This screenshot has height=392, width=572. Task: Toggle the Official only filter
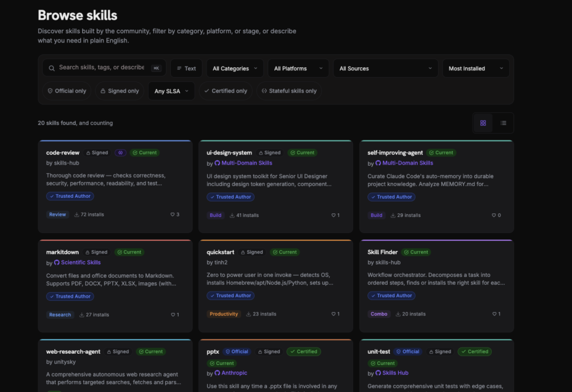tap(67, 91)
